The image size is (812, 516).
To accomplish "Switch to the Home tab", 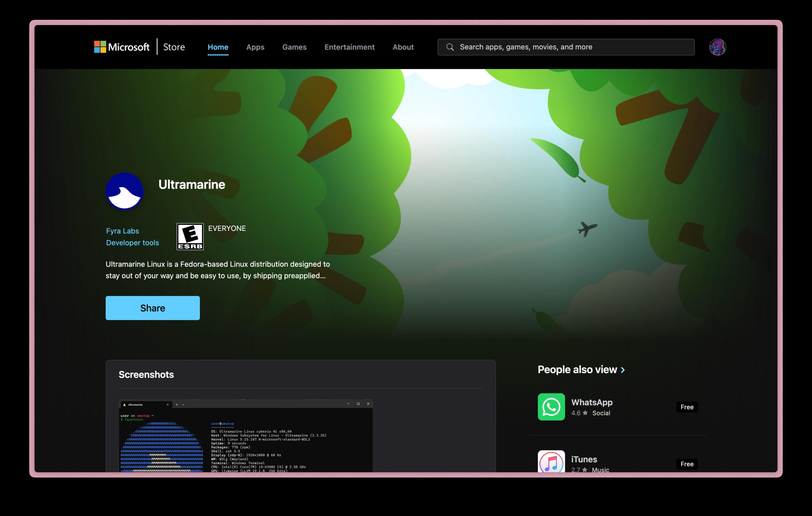I will (218, 47).
